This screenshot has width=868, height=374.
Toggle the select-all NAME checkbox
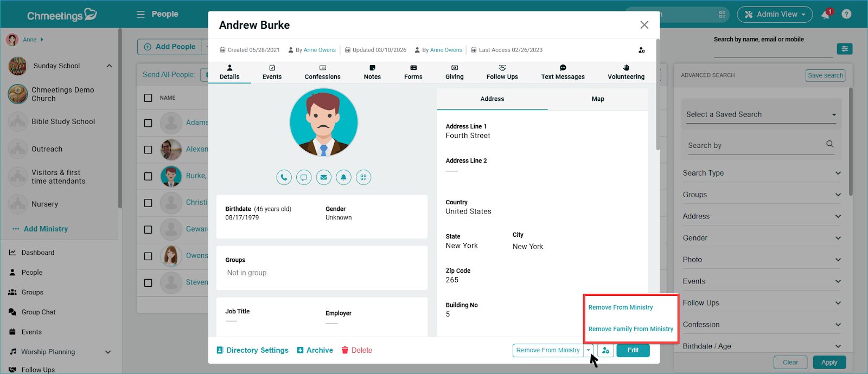[x=148, y=98]
